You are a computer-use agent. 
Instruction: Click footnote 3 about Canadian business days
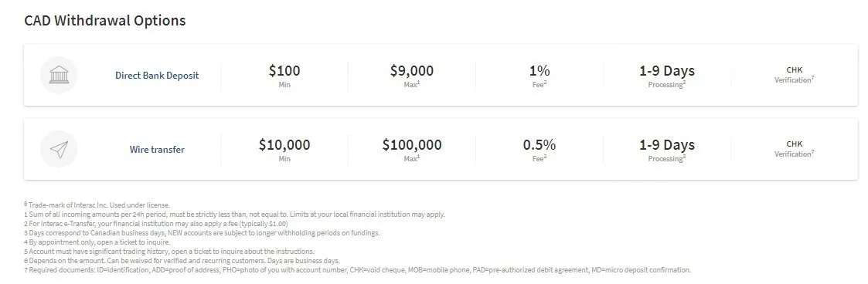coord(202,233)
